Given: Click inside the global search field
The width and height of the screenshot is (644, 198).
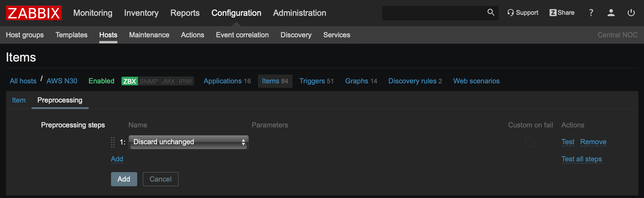Looking at the screenshot, I should point(433,13).
